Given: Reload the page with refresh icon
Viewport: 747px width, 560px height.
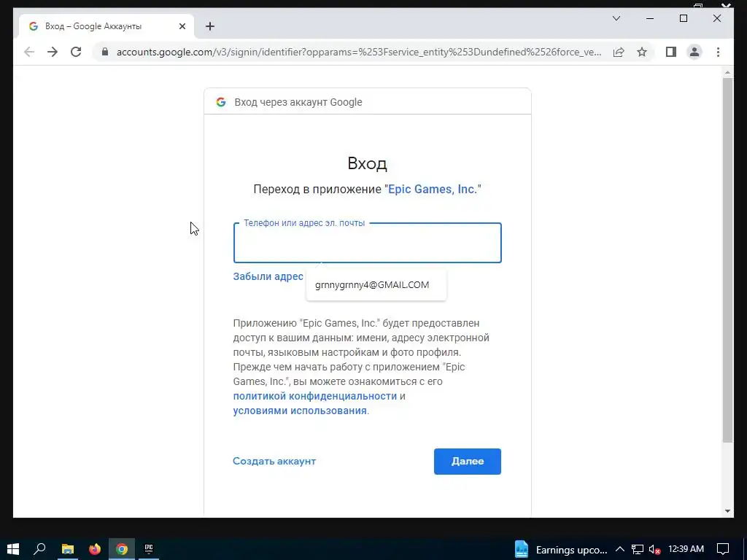Looking at the screenshot, I should [x=76, y=52].
